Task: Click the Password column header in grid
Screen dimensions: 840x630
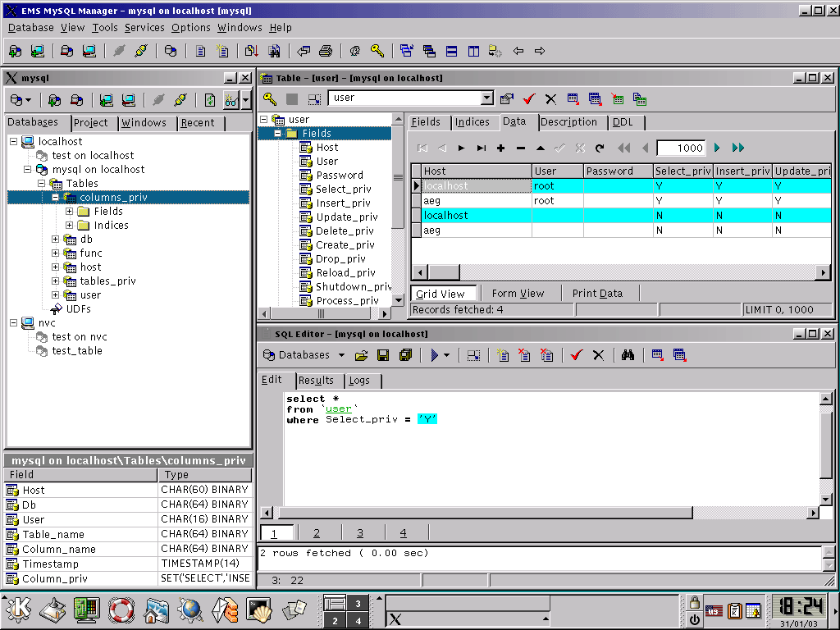Action: pyautogui.click(x=619, y=171)
